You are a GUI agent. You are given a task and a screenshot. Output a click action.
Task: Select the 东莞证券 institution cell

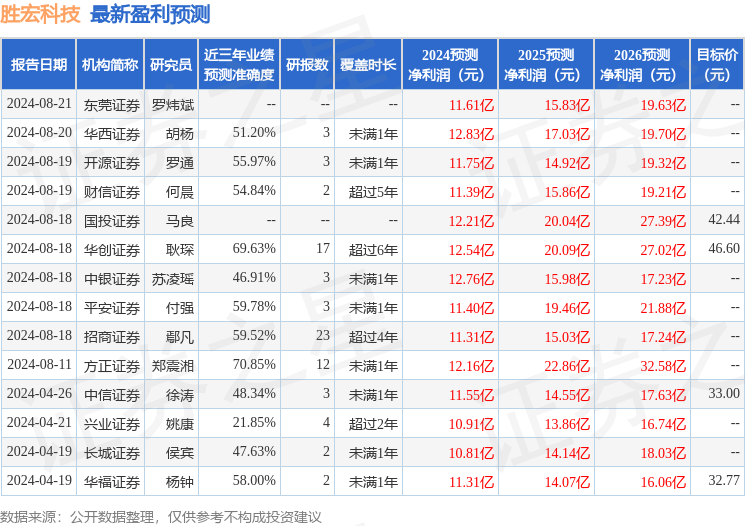(112, 105)
